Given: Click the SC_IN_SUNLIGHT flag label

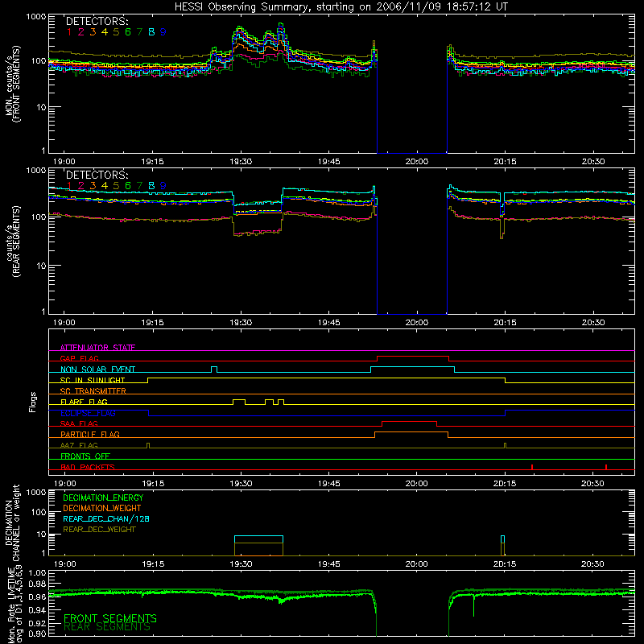Looking at the screenshot, I should click(93, 380).
